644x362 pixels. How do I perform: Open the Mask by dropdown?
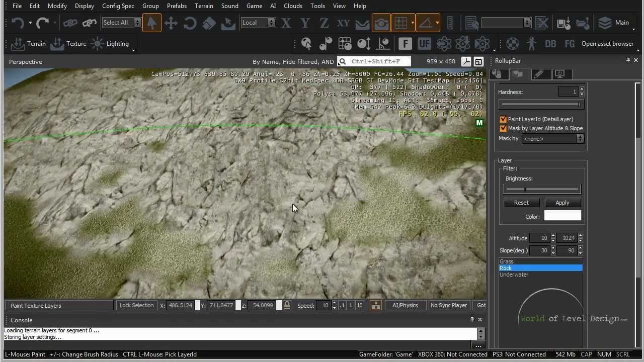click(x=552, y=139)
